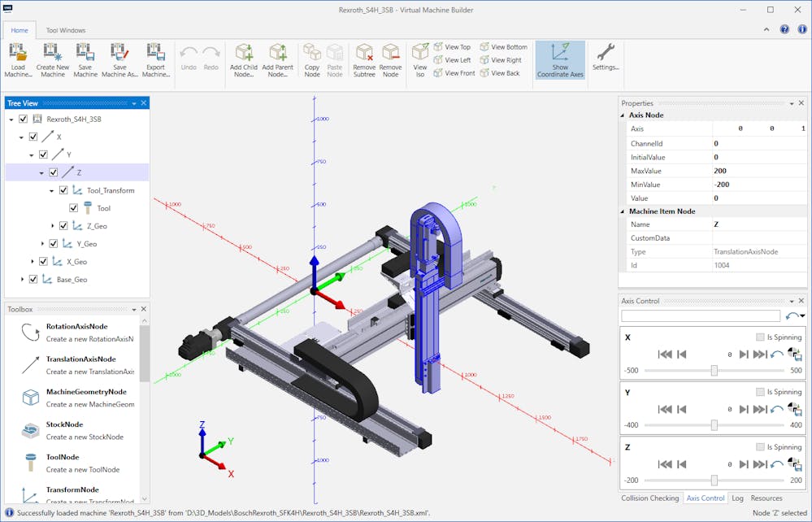812x522 pixels.
Task: Collapse the Machine Item Node section
Action: [623, 211]
